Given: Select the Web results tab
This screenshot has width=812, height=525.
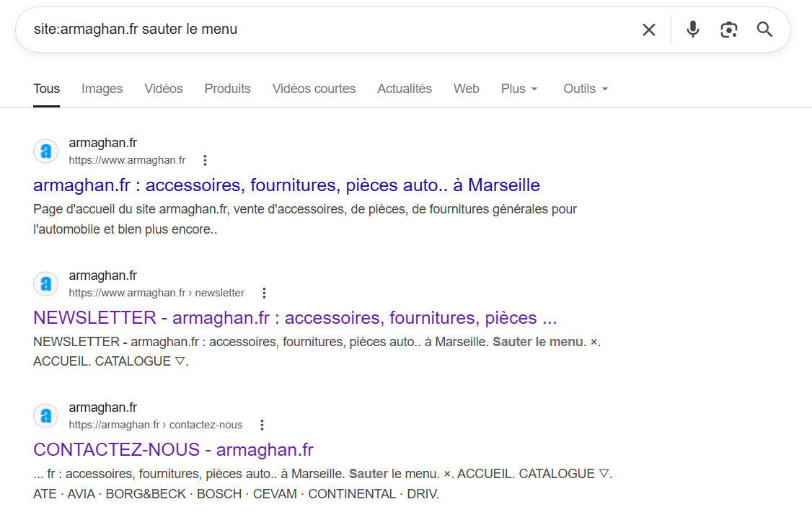Looking at the screenshot, I should point(466,89).
